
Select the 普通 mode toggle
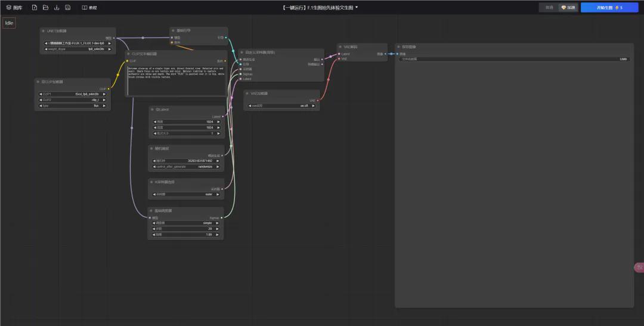click(x=549, y=8)
